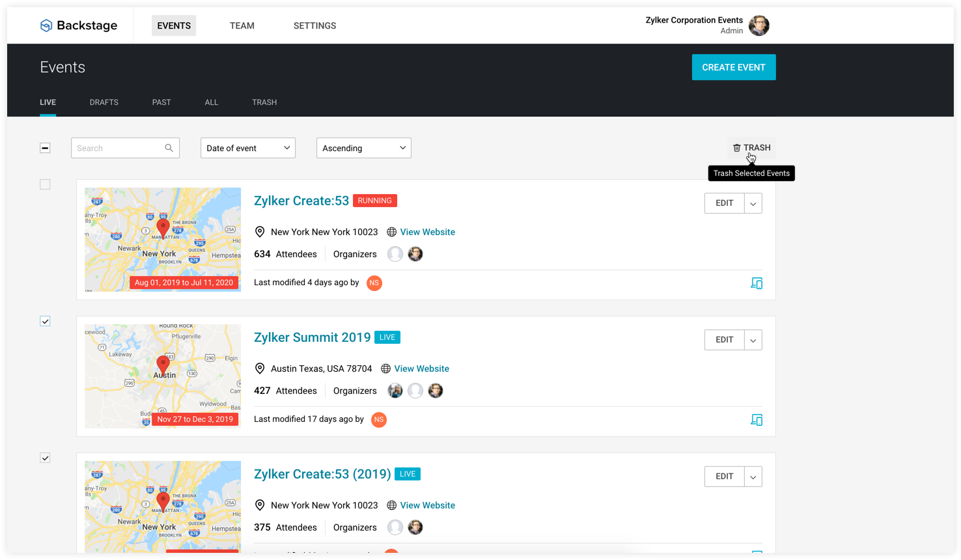Click the Austin map thumbnail
This screenshot has height=560, width=961.
point(163,376)
